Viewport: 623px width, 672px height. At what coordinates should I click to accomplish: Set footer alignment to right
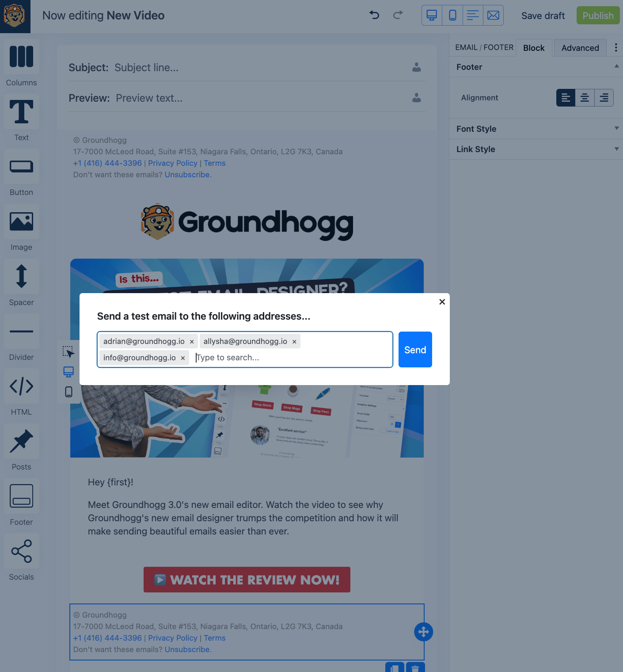click(604, 98)
